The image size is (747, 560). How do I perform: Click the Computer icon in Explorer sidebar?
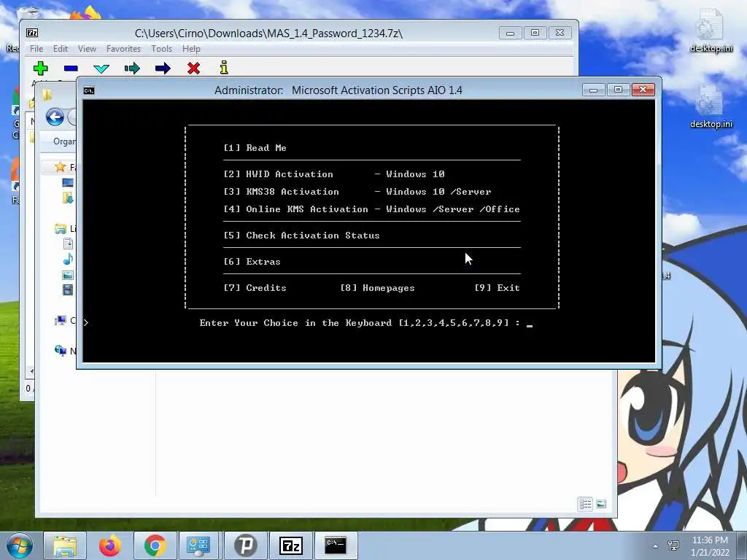coord(61,321)
